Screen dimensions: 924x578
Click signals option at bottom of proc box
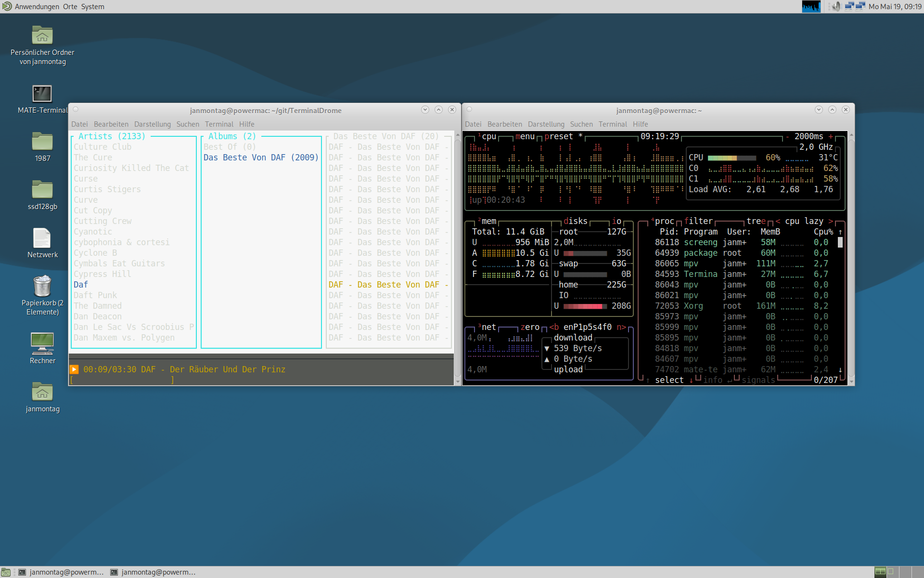click(758, 380)
